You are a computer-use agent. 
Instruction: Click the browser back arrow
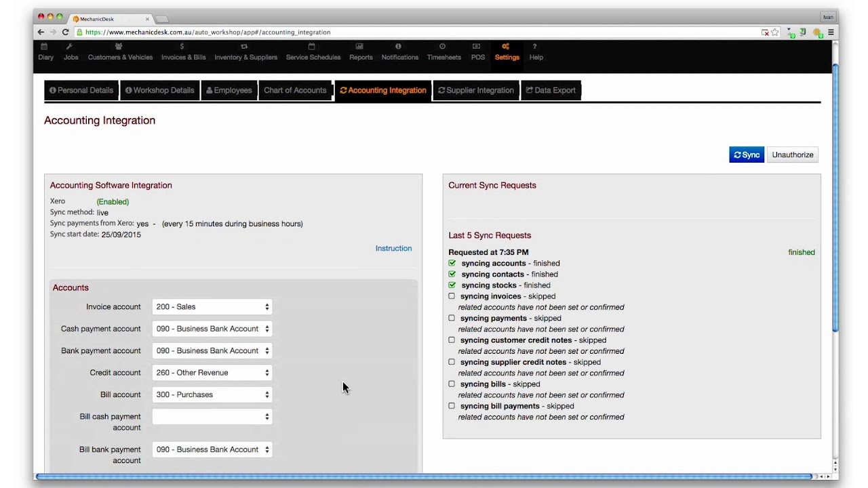[x=41, y=32]
